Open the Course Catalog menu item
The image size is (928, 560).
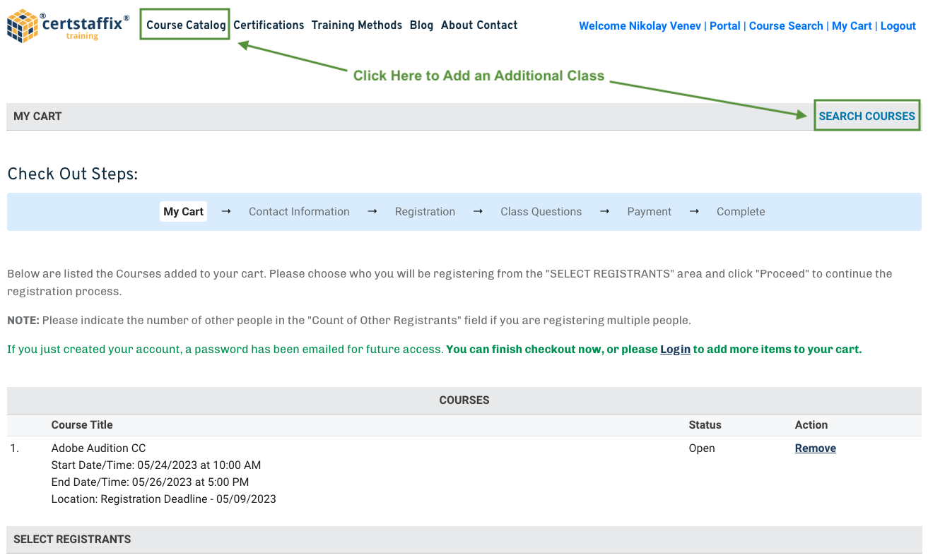[184, 25]
